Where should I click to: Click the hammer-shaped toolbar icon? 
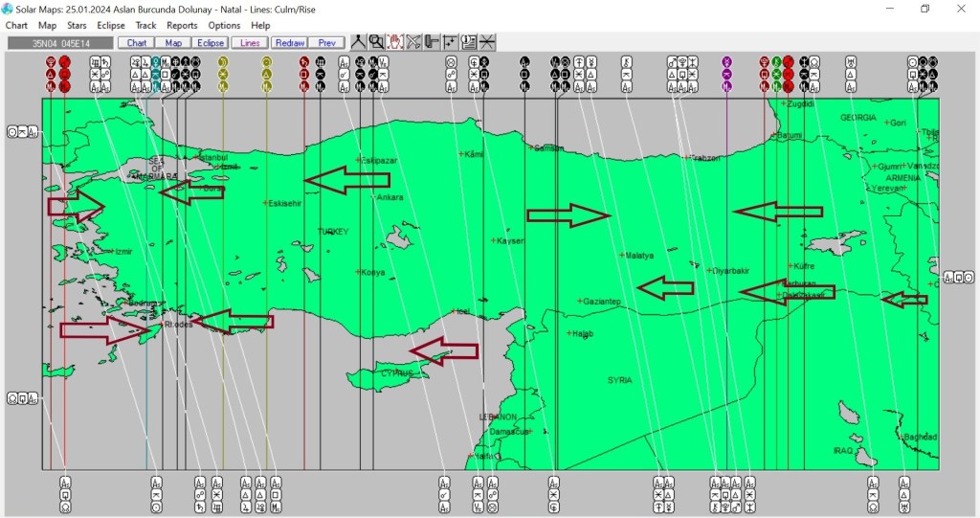432,42
